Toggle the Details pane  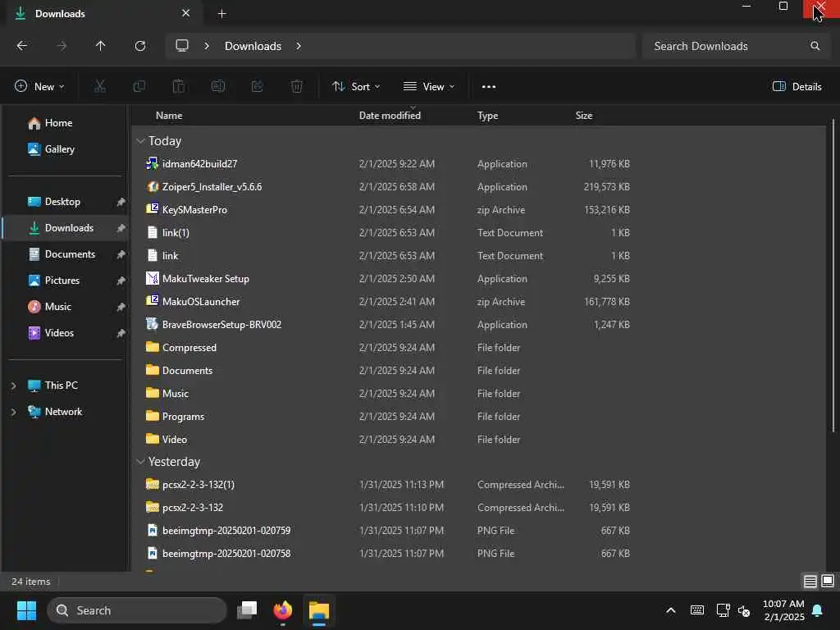tap(797, 87)
